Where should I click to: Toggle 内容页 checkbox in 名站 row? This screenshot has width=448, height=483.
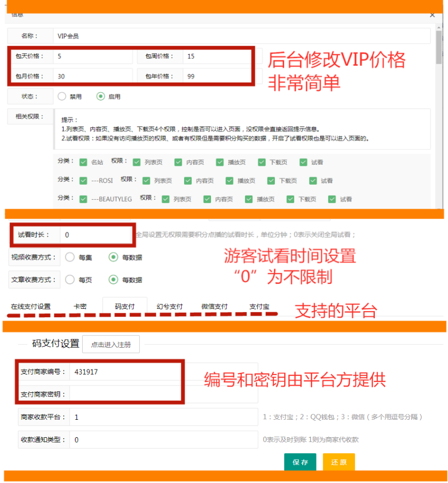(x=178, y=162)
